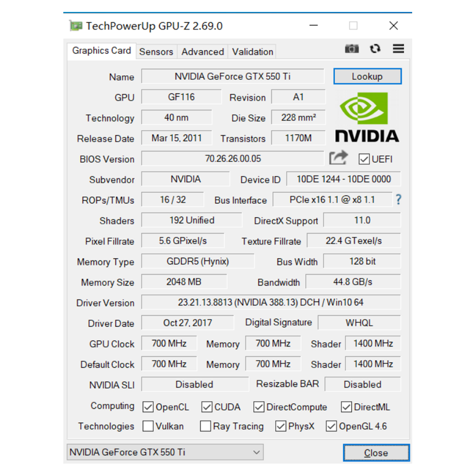The height and width of the screenshot is (476, 476).
Task: Toggle the DirectCompute checkbox
Action: coord(258,407)
